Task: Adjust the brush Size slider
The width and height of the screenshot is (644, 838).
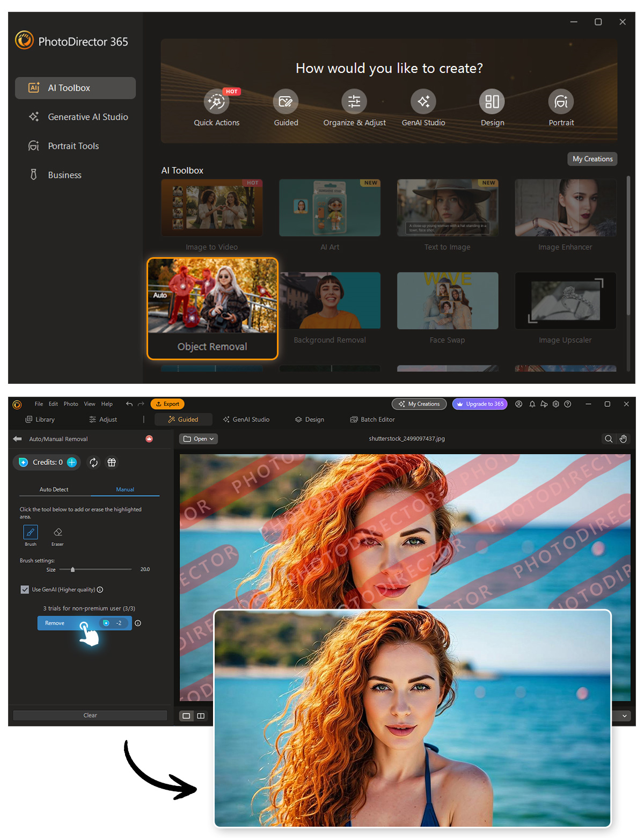Action: point(73,569)
